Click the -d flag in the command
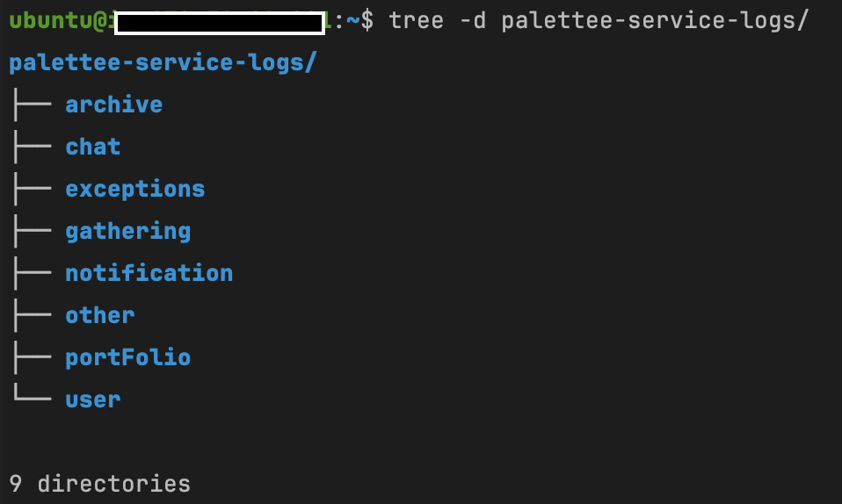The height and width of the screenshot is (504, 842). point(473,21)
